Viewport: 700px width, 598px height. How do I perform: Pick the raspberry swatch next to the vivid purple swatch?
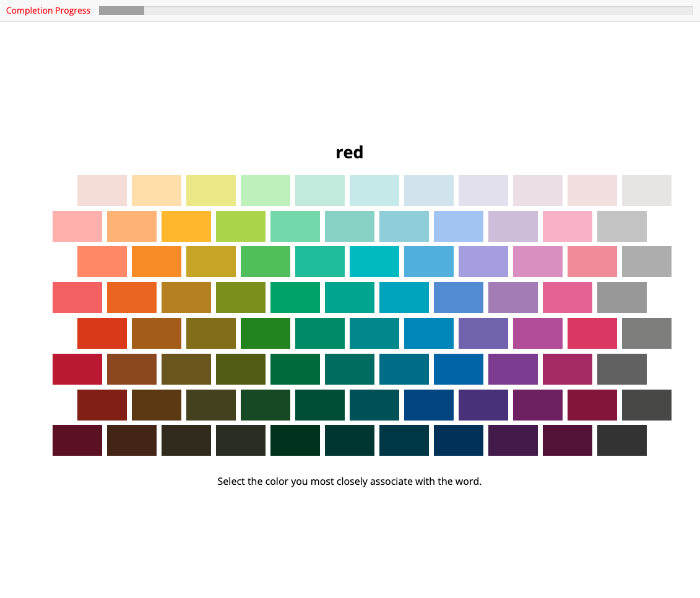click(x=568, y=369)
